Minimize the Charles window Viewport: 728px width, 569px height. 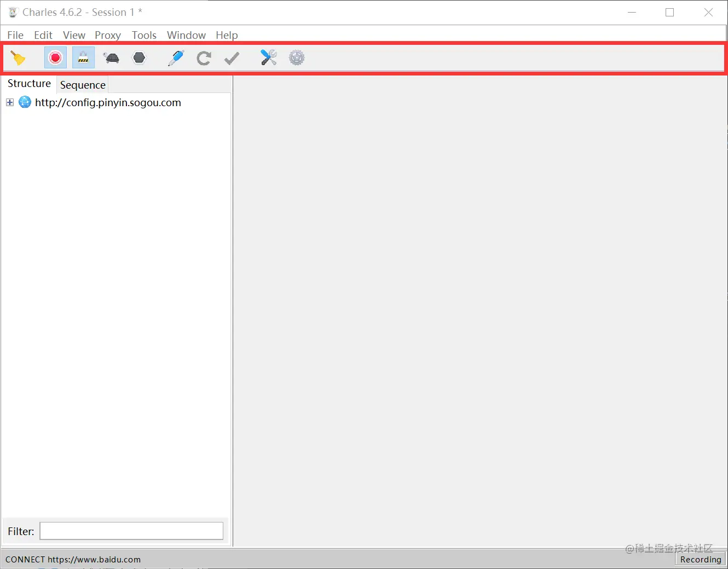tap(632, 12)
